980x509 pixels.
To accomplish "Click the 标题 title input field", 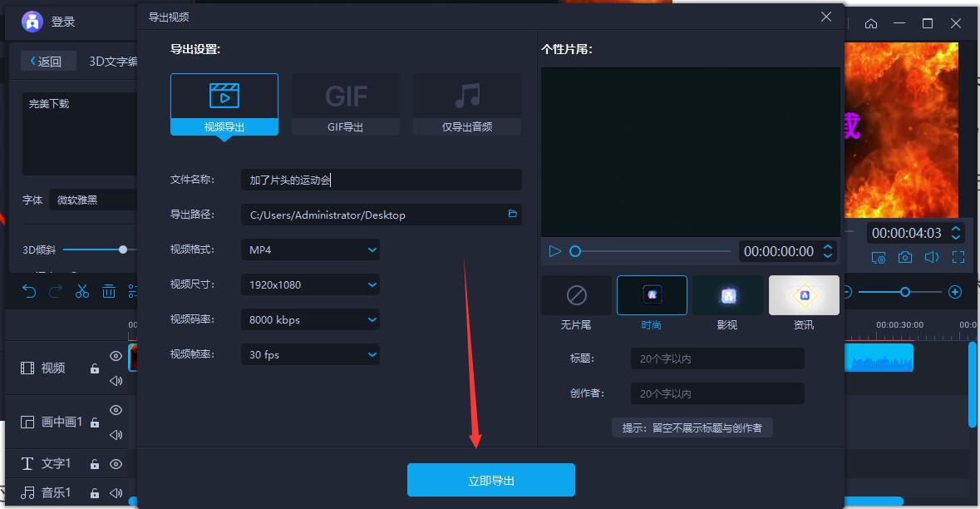I will click(x=717, y=359).
